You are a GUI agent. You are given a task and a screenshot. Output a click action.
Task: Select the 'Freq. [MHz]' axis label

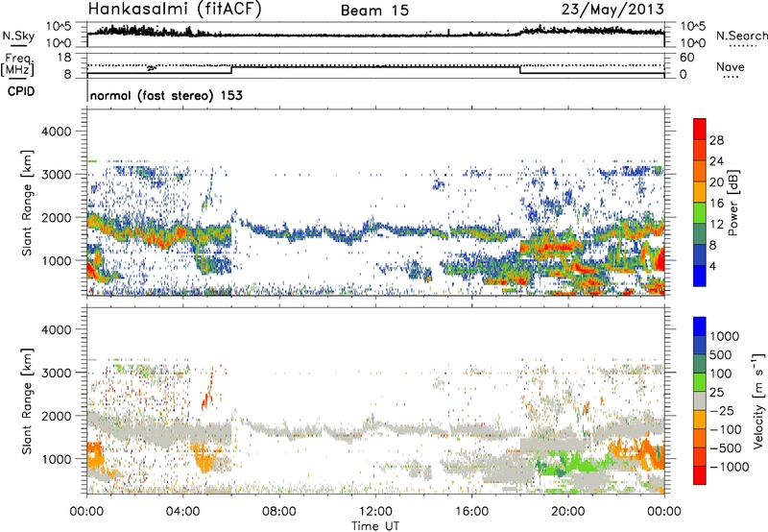17,64
